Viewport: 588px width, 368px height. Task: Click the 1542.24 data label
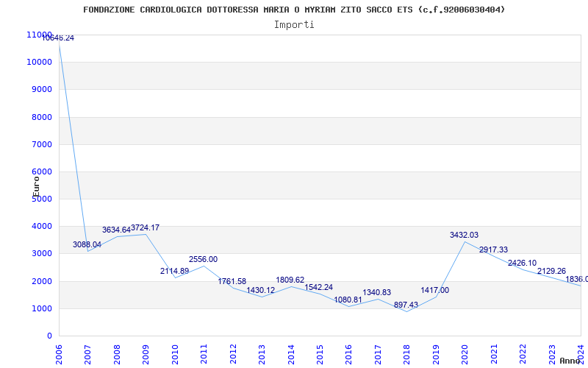319,287
